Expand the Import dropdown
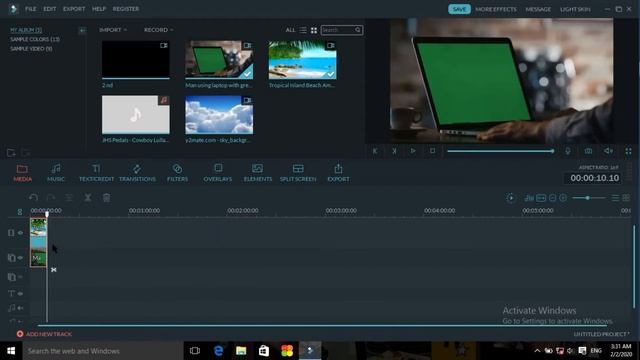This screenshot has height=360, width=640. pyautogui.click(x=113, y=30)
